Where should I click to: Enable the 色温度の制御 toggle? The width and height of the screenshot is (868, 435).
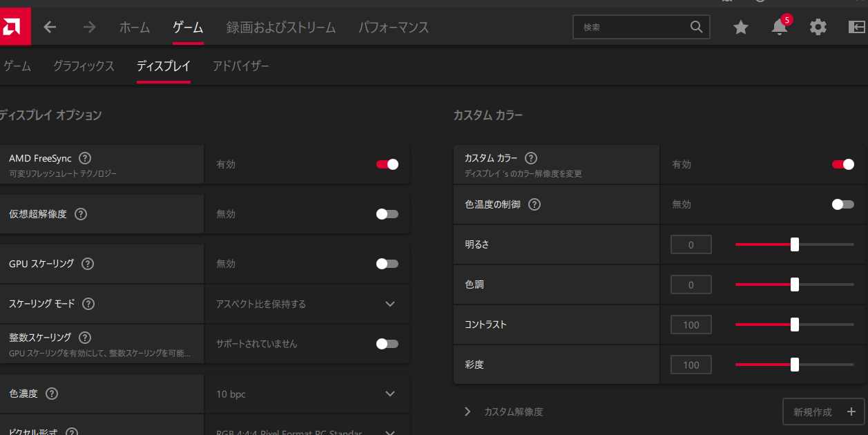click(843, 204)
